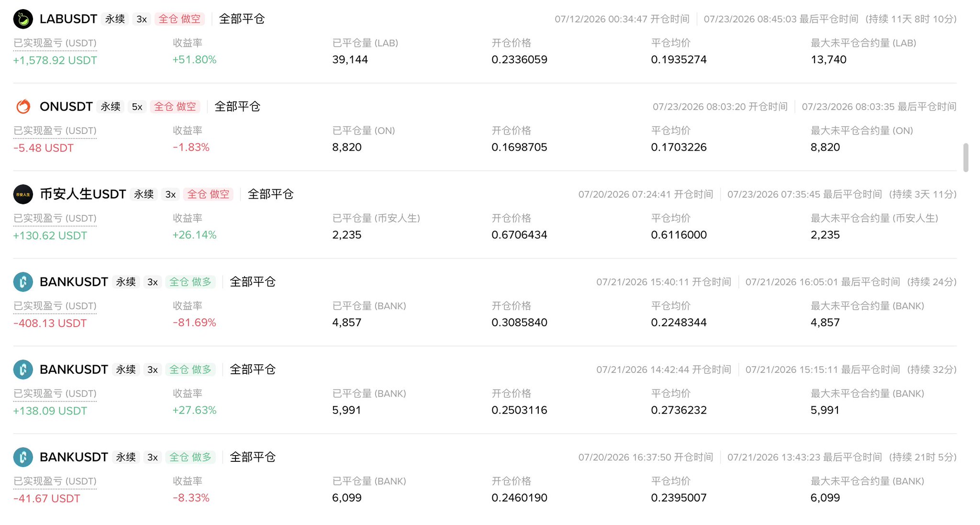The height and width of the screenshot is (525, 980).
Task: Click the LABUSDT coin icon
Action: [23, 19]
